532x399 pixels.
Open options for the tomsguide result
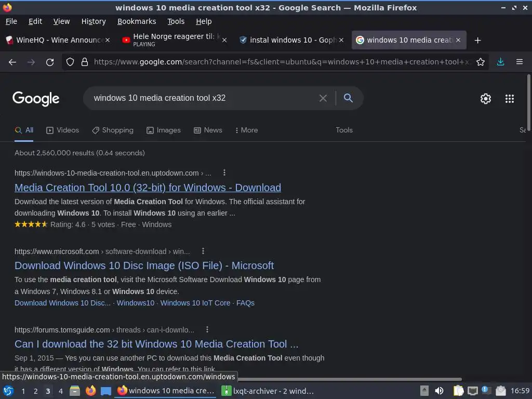[x=207, y=329]
